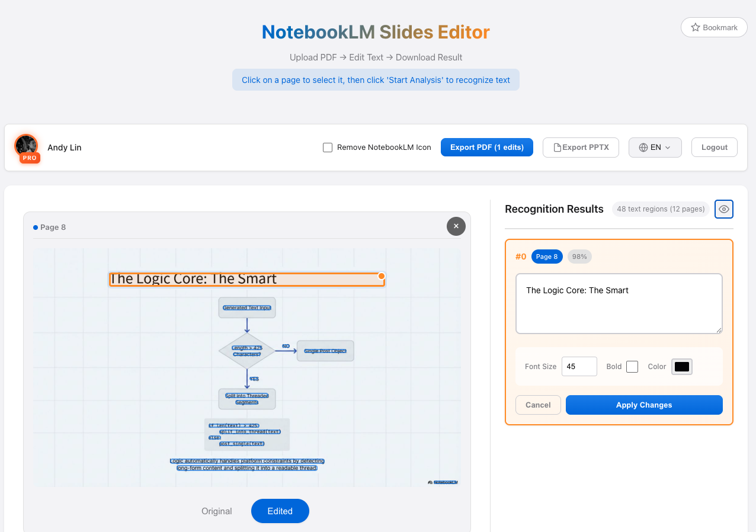Select the Edited view tab
The height and width of the screenshot is (532, 756).
280,511
